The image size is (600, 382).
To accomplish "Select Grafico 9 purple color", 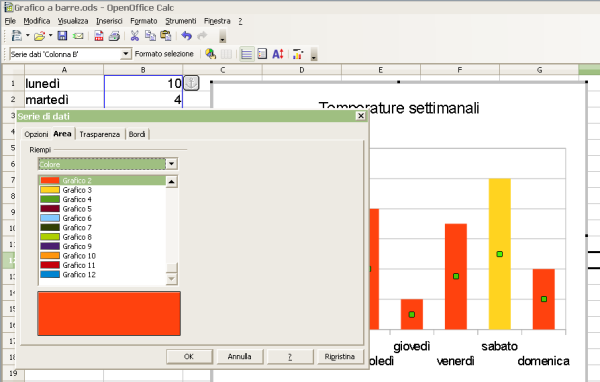I will pos(102,246).
